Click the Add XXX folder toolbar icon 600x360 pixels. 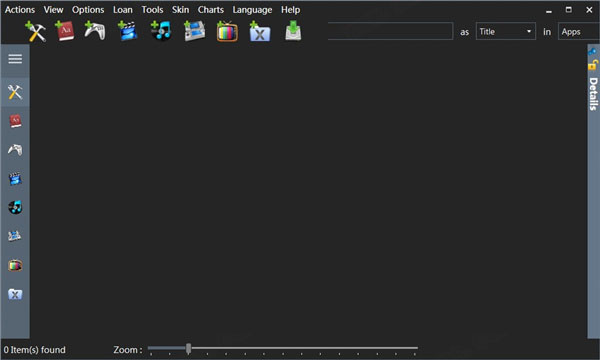[260, 31]
